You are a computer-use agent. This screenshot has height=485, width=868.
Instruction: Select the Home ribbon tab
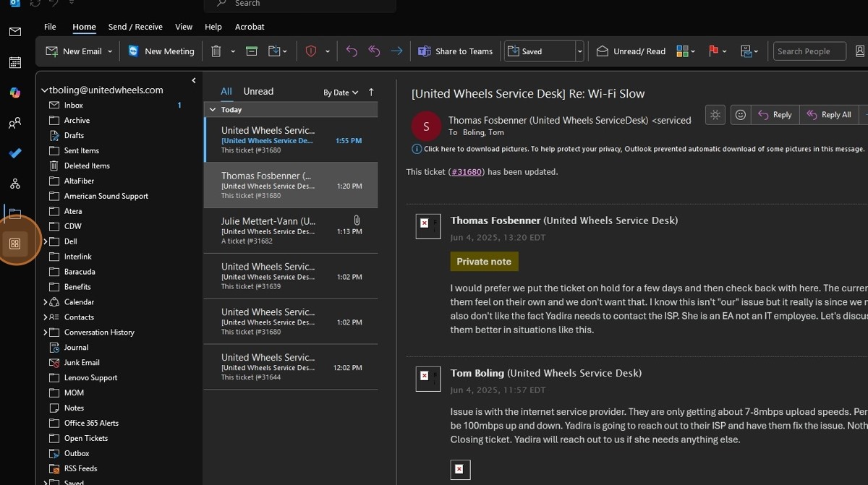tap(84, 27)
